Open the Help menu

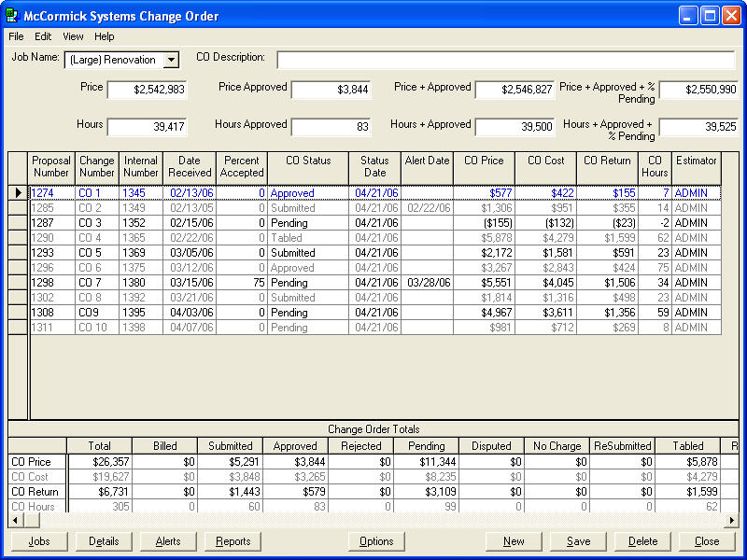[105, 36]
